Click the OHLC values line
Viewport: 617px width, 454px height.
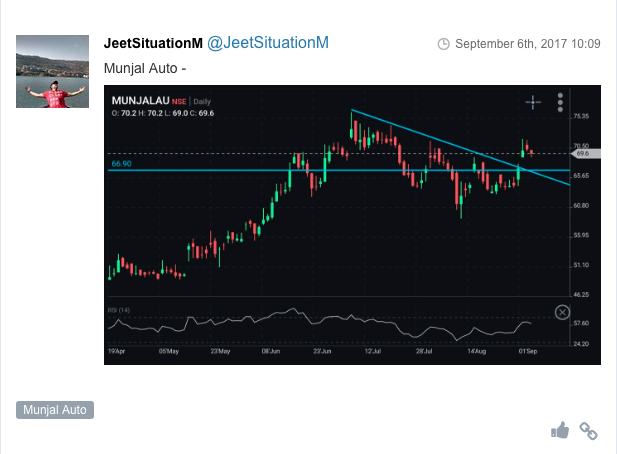[163, 113]
